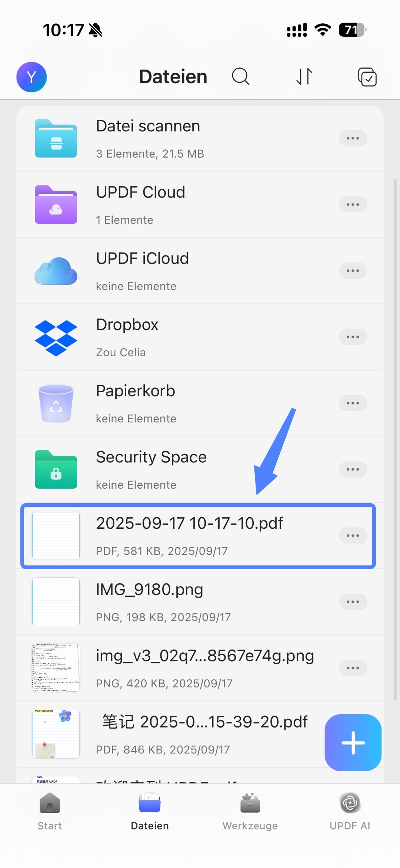This screenshot has width=400, height=868.
Task: Switch to the Start tab
Action: [50, 811]
